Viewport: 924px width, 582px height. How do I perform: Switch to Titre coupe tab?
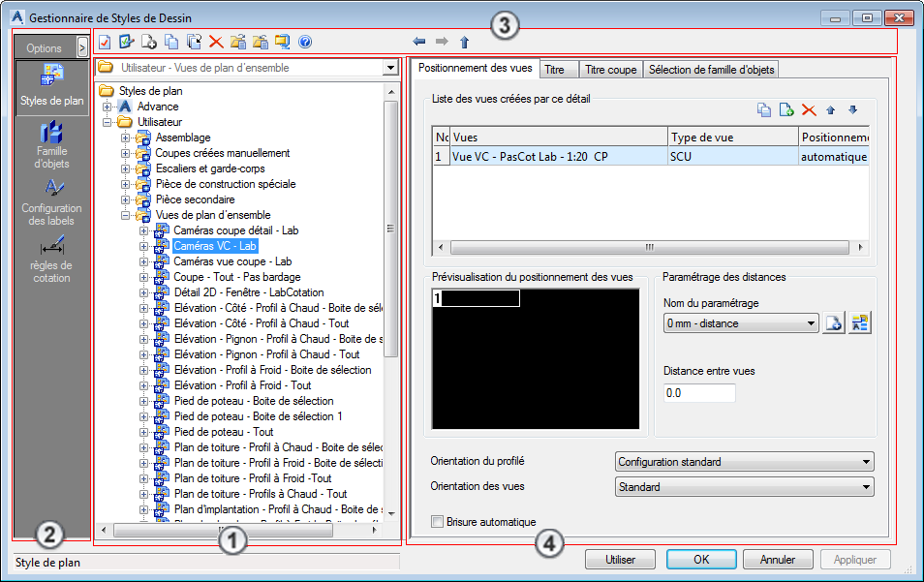point(610,70)
